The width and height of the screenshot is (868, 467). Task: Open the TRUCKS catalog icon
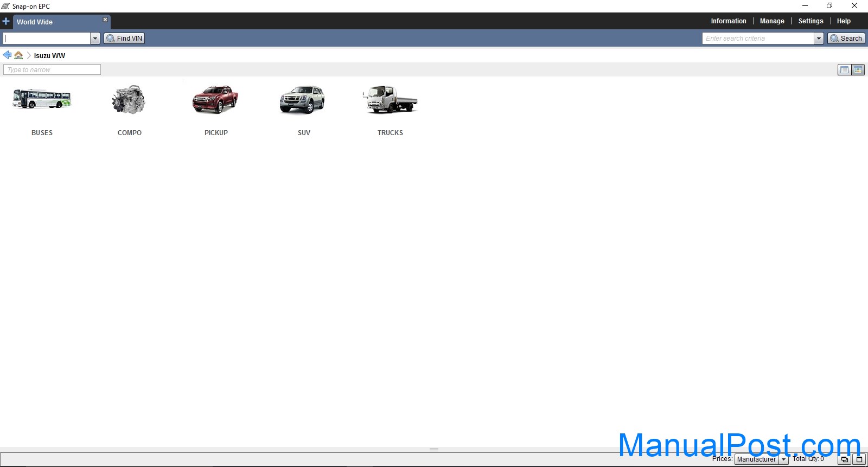point(390,99)
